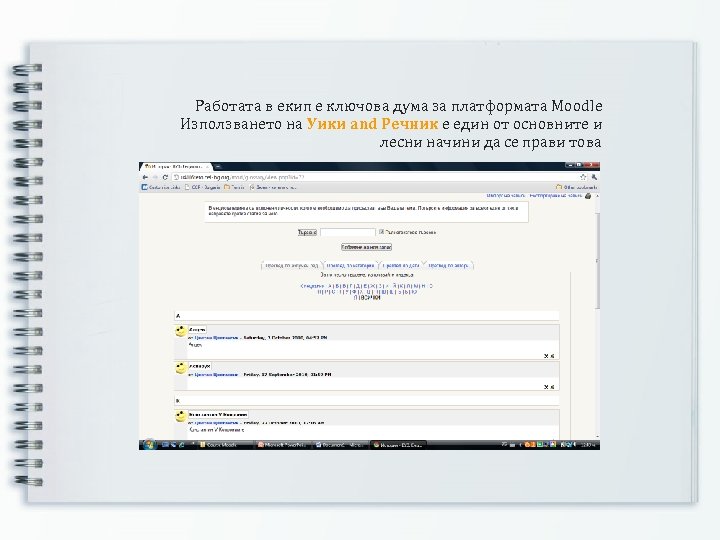
Task: Open the browser wrench menu
Action: pyautogui.click(x=594, y=177)
